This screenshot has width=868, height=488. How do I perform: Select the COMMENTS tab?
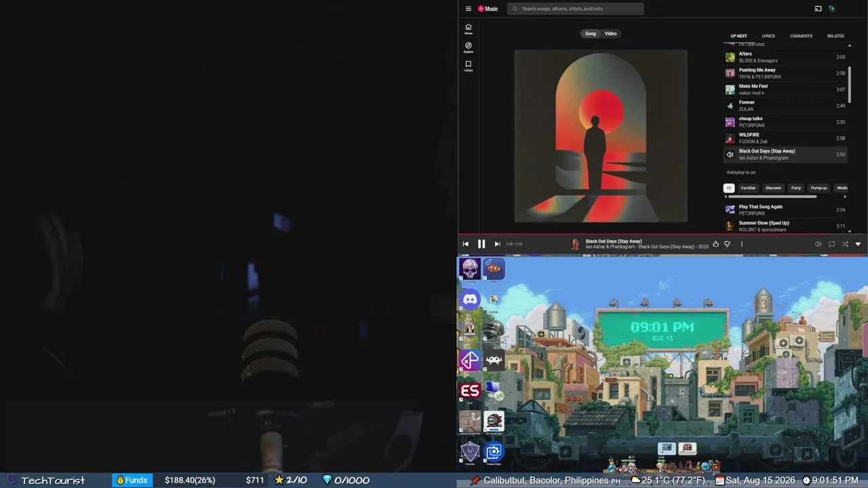pos(801,36)
